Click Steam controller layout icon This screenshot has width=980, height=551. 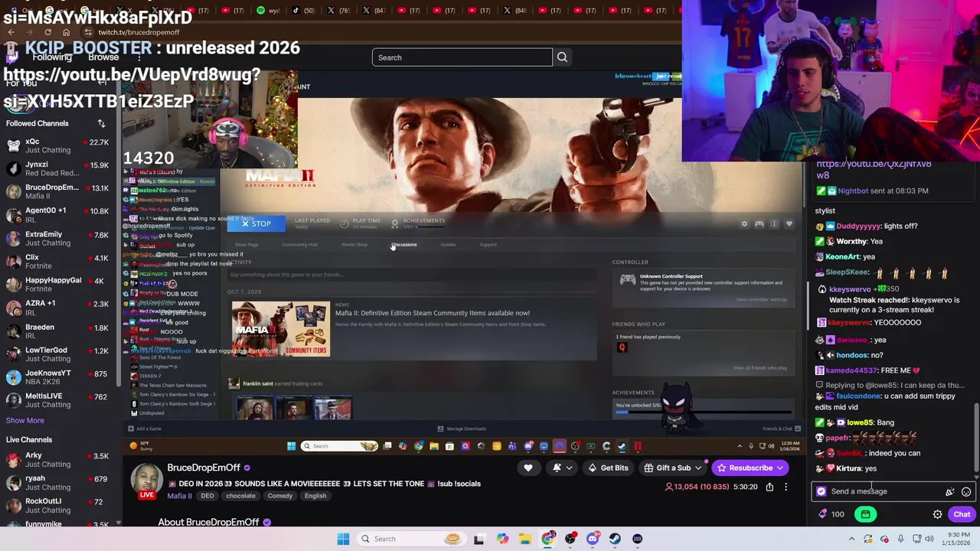point(759,224)
